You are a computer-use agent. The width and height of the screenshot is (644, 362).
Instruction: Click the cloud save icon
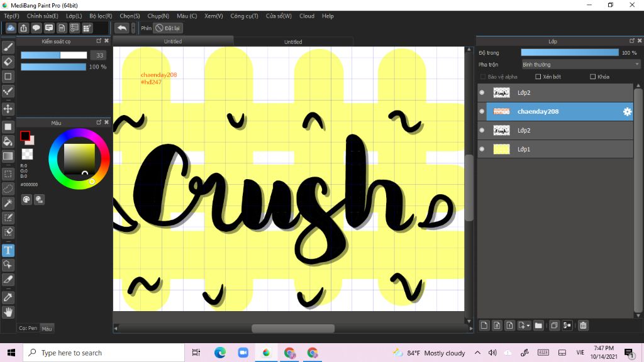11,28
